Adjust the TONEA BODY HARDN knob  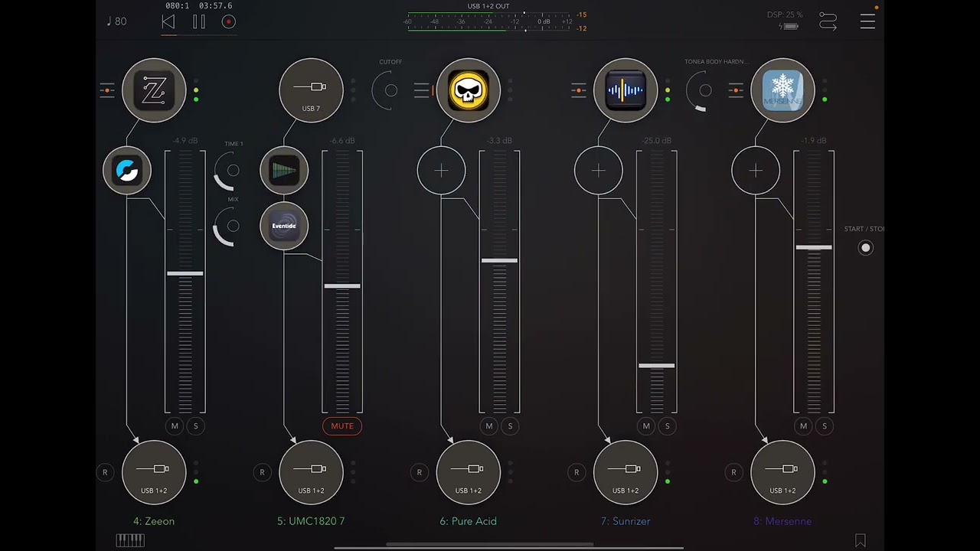(703, 91)
